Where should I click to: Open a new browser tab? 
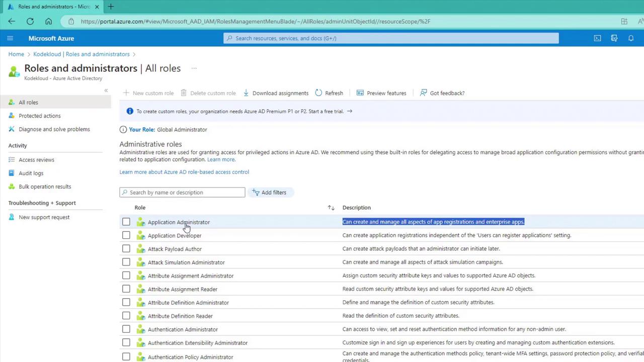[x=111, y=7]
